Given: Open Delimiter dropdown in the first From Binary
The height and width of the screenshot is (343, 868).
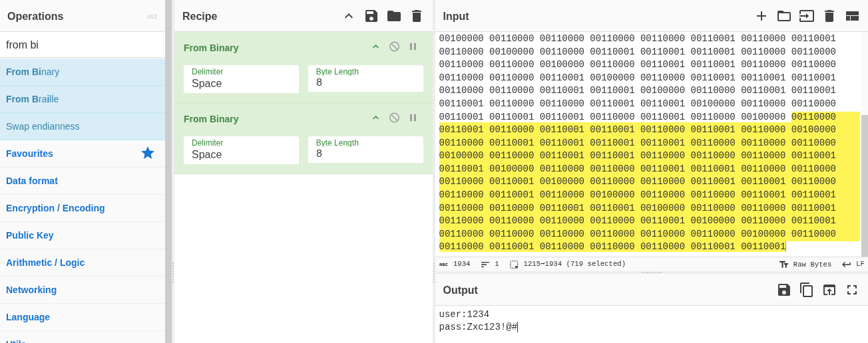Looking at the screenshot, I should pyautogui.click(x=241, y=79).
